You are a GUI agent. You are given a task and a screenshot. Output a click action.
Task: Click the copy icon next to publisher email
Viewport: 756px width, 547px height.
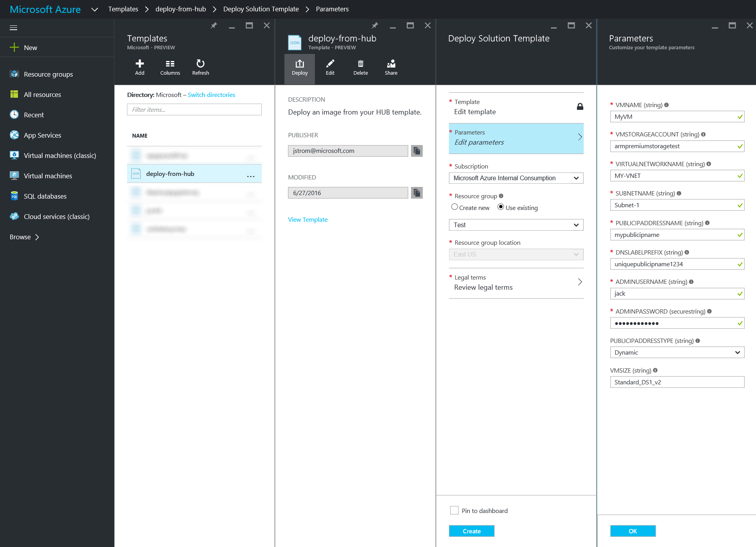(417, 151)
